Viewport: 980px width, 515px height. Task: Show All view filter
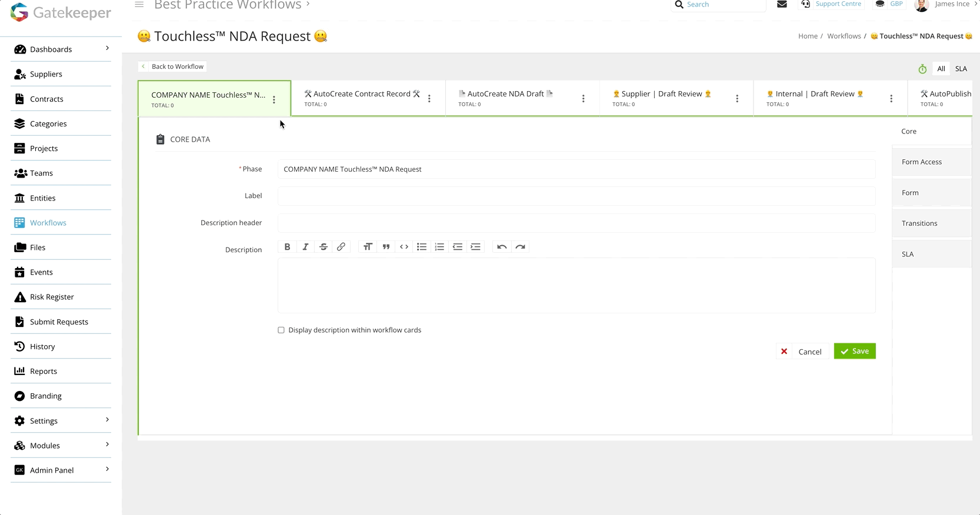tap(941, 69)
